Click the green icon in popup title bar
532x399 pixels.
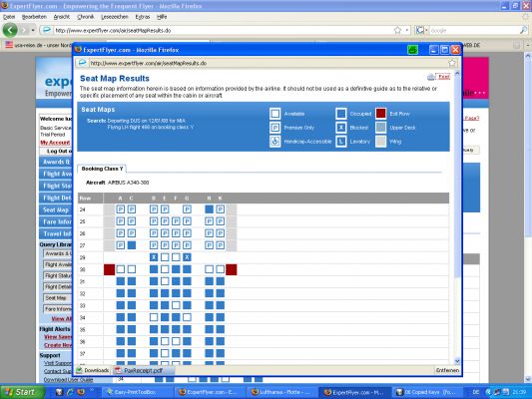coord(412,50)
